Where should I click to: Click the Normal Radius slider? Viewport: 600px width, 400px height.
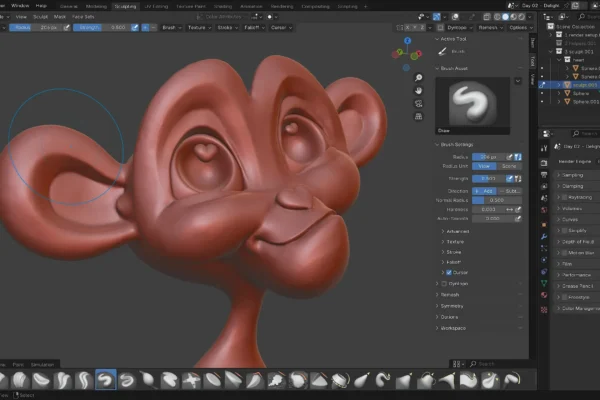coord(497,200)
